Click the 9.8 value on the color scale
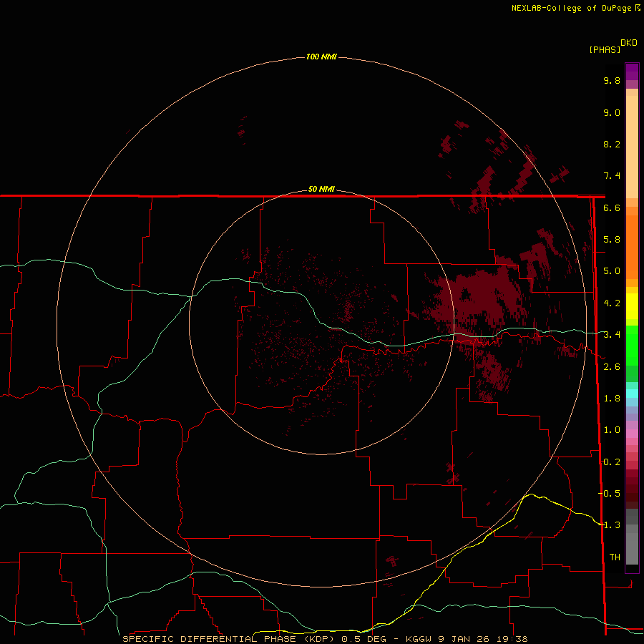 [x=612, y=80]
